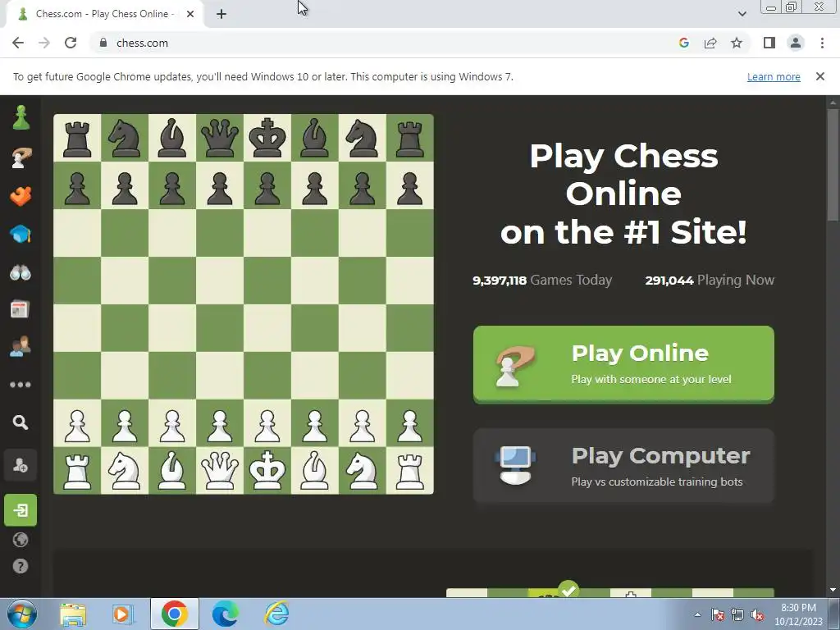
Task: Open the taskbar clock and date
Action: click(x=798, y=614)
